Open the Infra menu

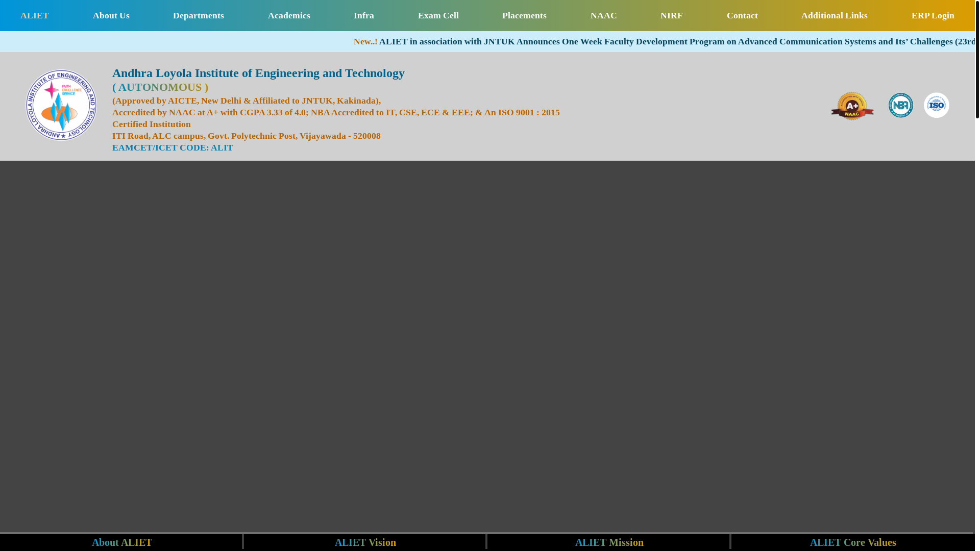click(364, 15)
